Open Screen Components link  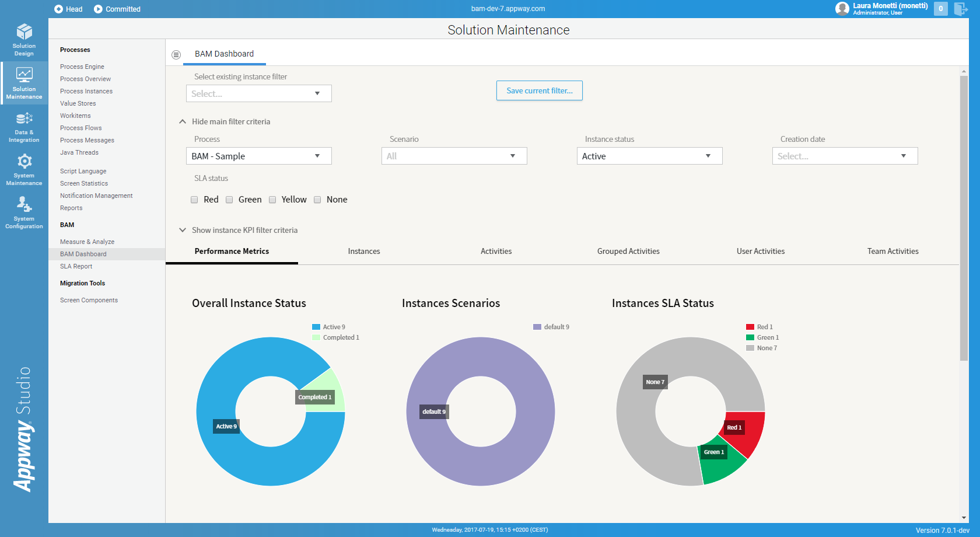[x=89, y=300]
